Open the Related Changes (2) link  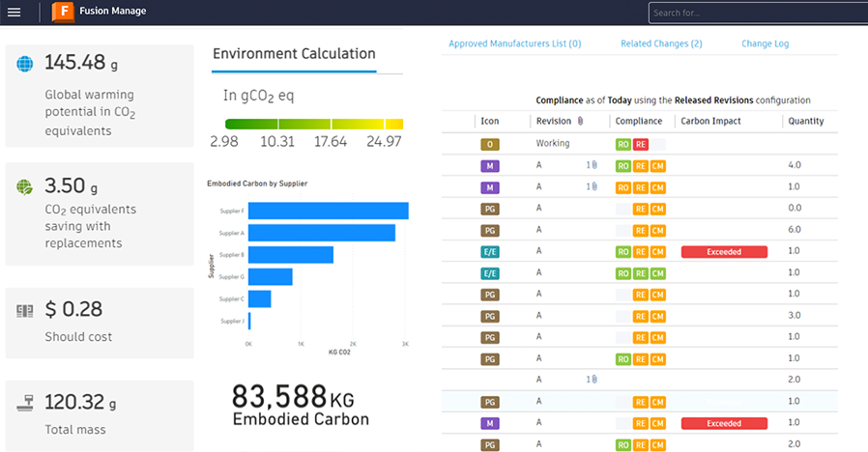[x=661, y=43]
